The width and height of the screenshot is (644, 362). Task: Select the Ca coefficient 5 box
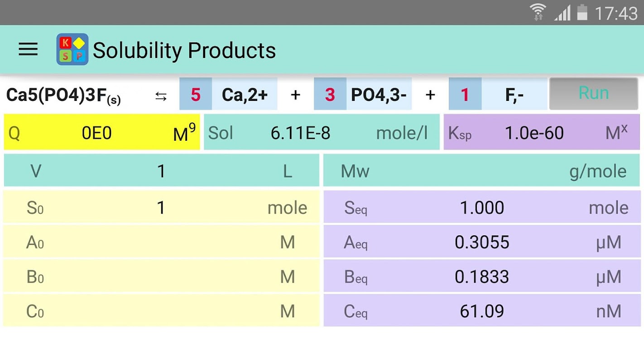[x=196, y=95]
